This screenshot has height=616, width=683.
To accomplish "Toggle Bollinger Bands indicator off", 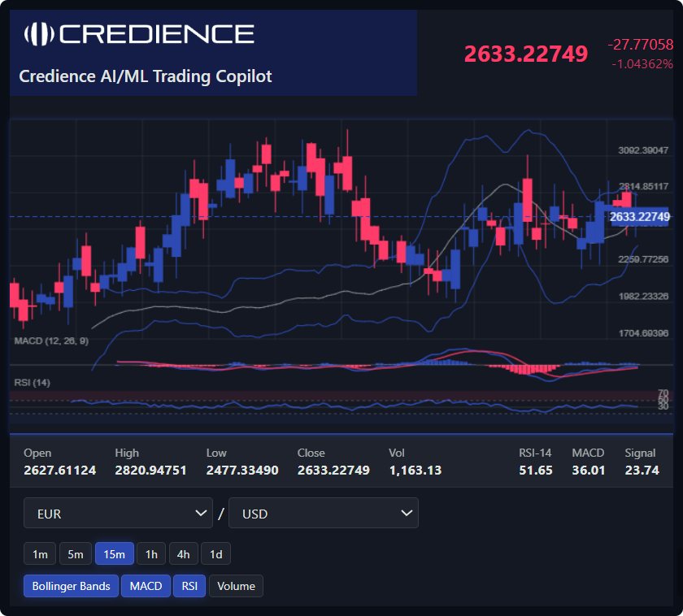I will [x=72, y=586].
